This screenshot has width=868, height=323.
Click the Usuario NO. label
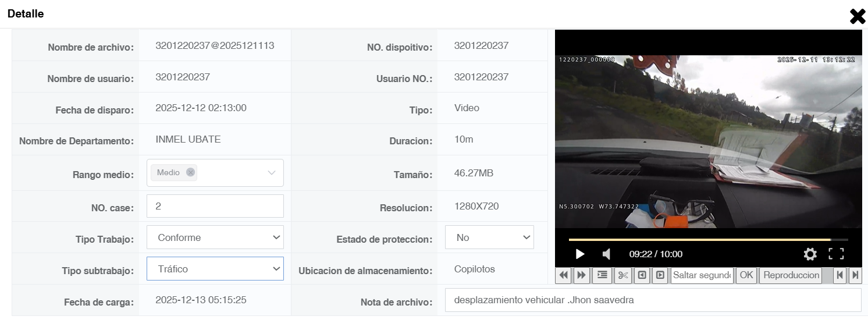click(404, 79)
